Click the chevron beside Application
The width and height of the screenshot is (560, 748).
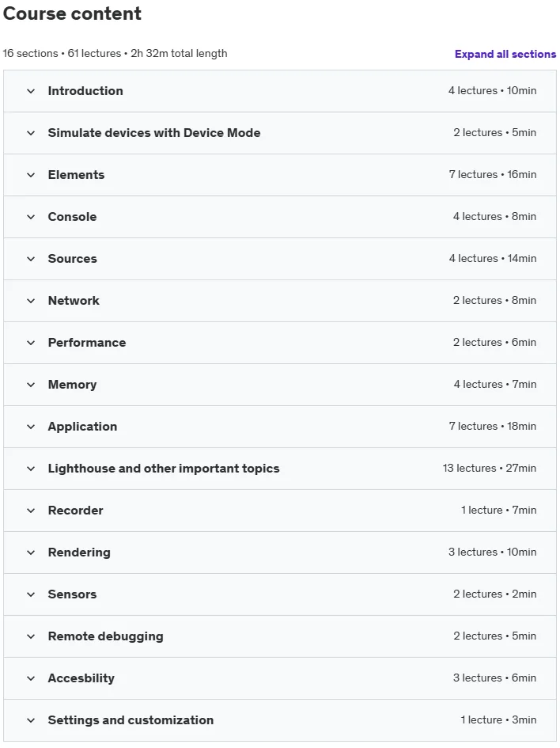click(x=31, y=427)
